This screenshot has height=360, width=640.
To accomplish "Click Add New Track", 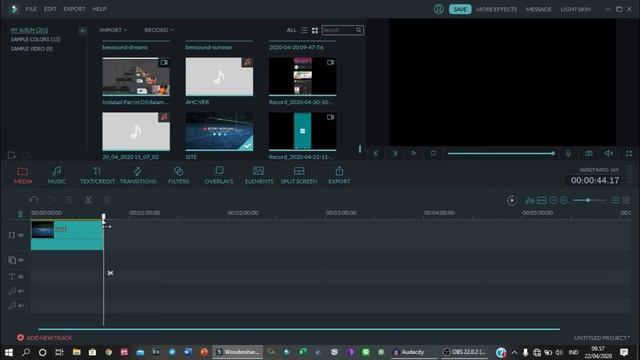I will (44, 338).
